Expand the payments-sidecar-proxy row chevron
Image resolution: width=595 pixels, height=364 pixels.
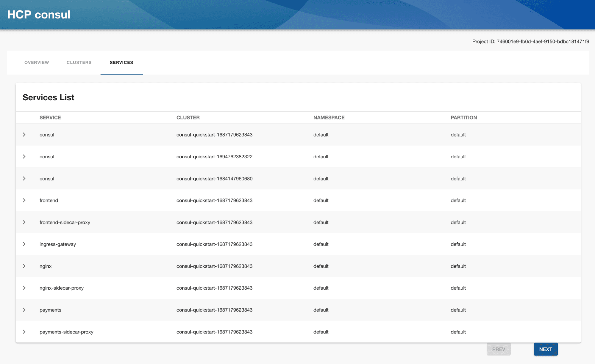24,332
